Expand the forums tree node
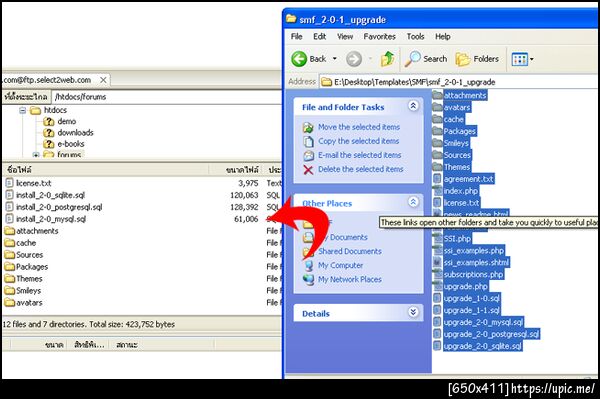600x399 pixels. coord(36,155)
